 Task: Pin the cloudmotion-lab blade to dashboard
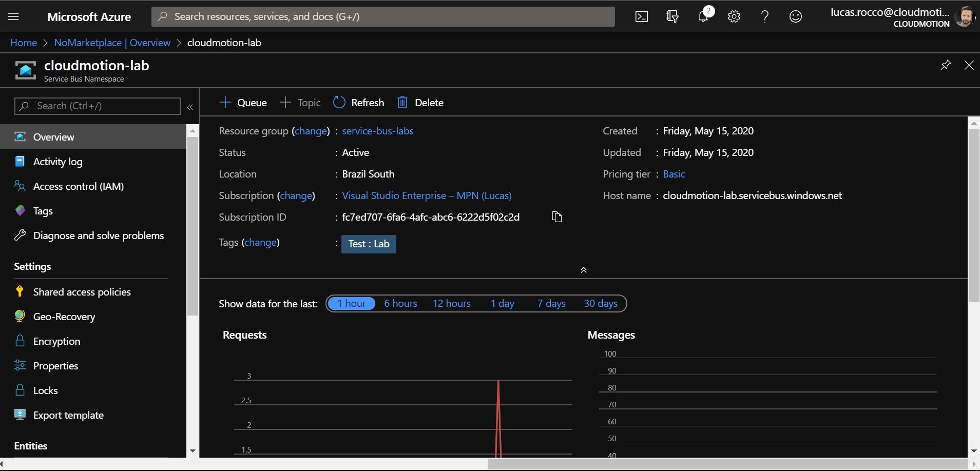(946, 65)
